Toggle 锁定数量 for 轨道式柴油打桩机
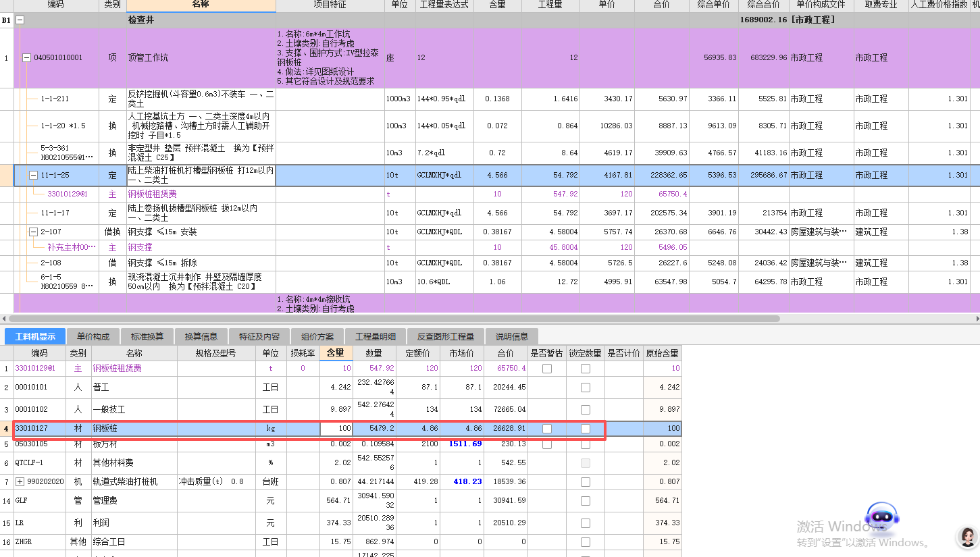The height and width of the screenshot is (557, 980). pyautogui.click(x=586, y=482)
